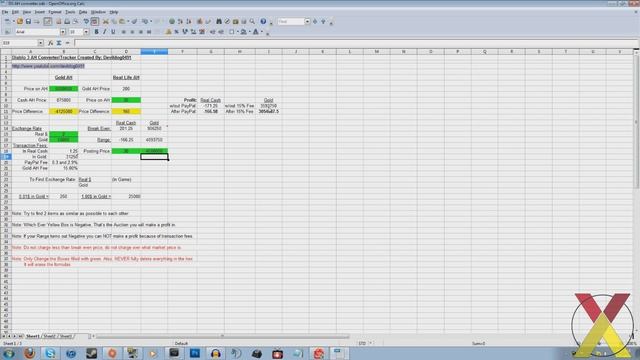The height and width of the screenshot is (360, 640).
Task: Open Find & Replace binoculars icon
Action: click(219, 21)
